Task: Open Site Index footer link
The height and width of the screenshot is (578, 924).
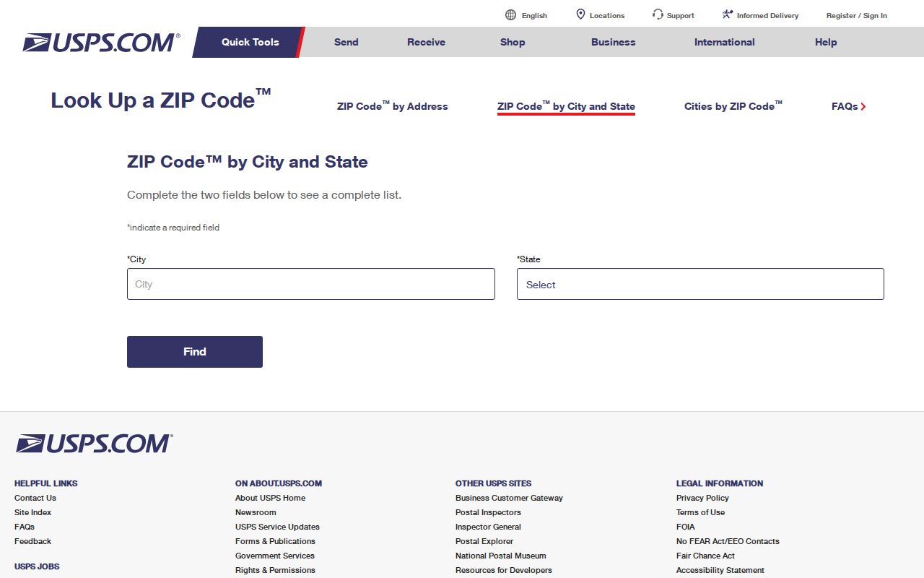Action: click(x=32, y=512)
